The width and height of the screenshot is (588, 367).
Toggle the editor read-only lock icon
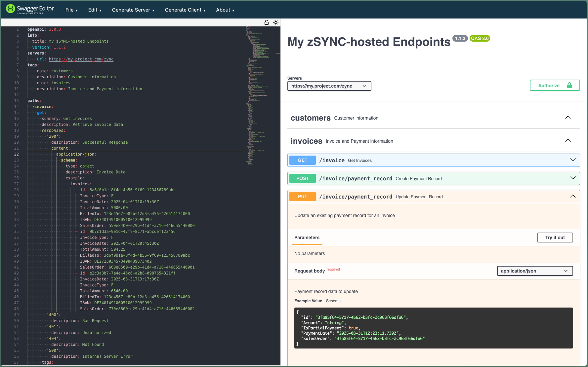pos(267,22)
